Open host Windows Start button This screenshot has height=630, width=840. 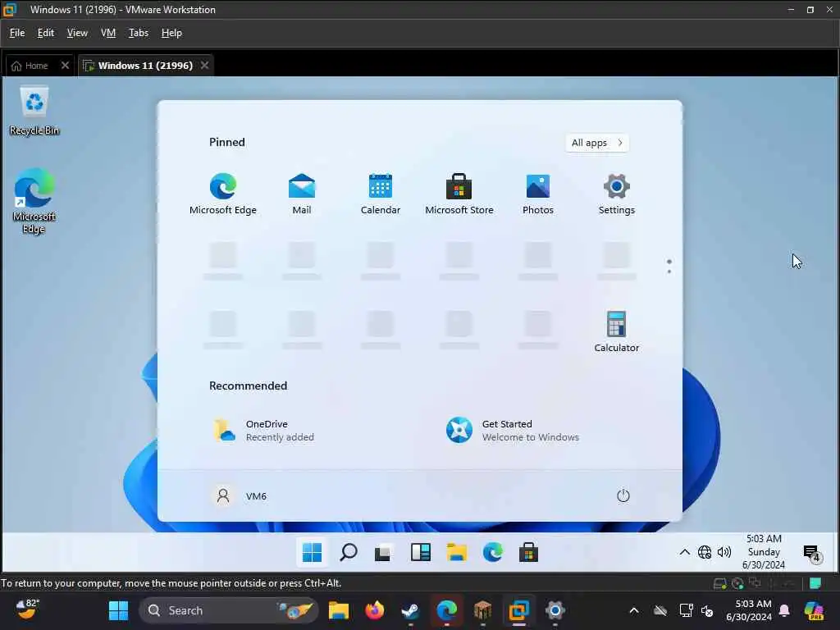pos(118,610)
